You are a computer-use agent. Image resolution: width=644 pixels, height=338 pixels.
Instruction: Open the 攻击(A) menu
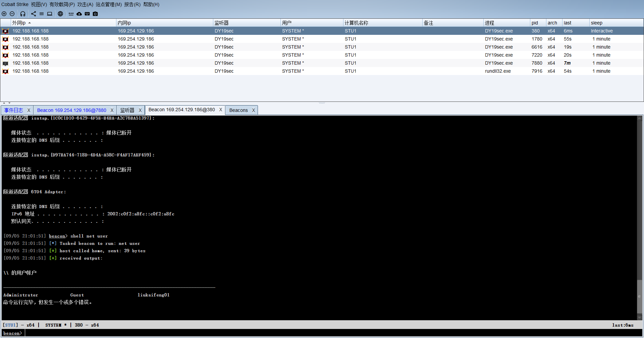click(85, 4)
